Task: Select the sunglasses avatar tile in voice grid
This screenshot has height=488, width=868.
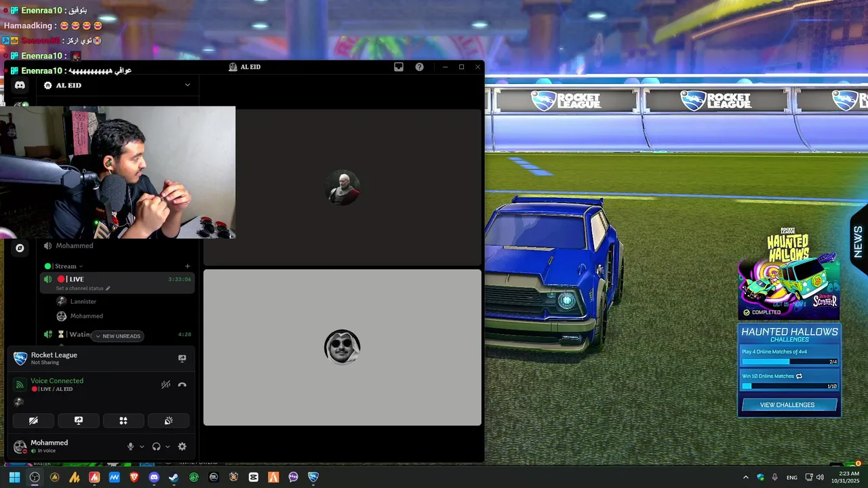Action: 342,347
